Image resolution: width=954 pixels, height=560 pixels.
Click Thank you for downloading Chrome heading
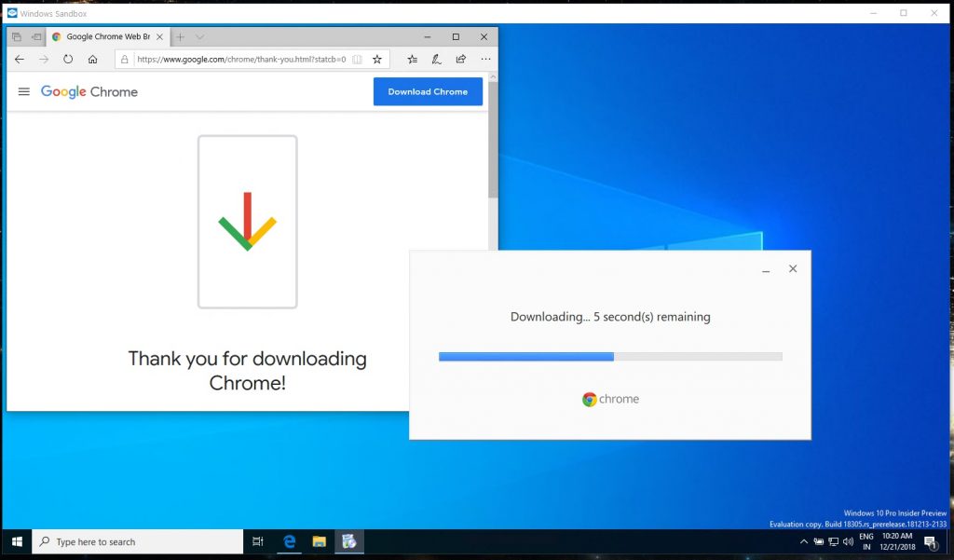[247, 370]
